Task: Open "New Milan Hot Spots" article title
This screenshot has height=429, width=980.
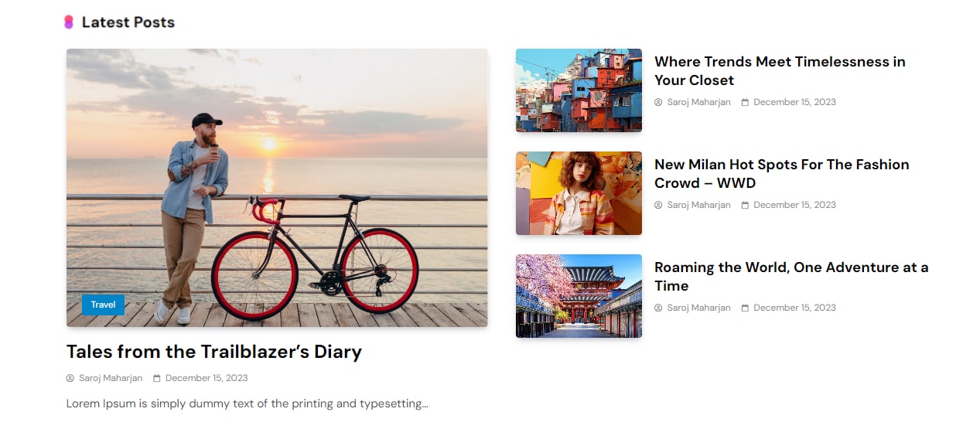Action: click(x=781, y=173)
